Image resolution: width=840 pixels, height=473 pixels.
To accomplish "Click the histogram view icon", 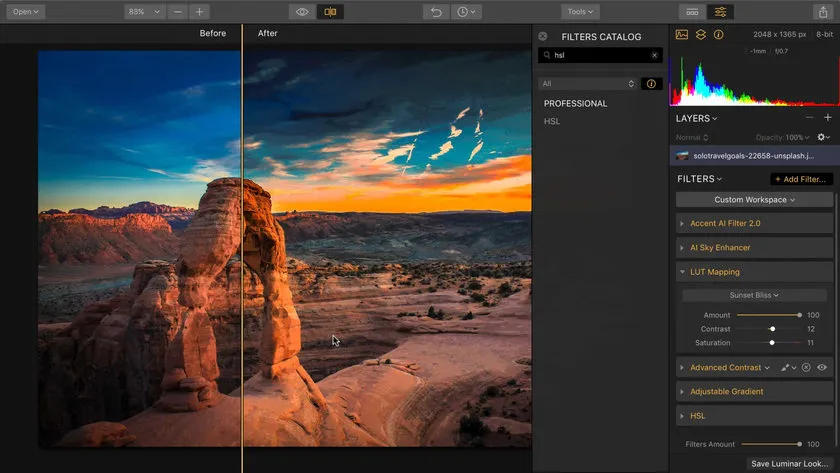I will coord(682,34).
